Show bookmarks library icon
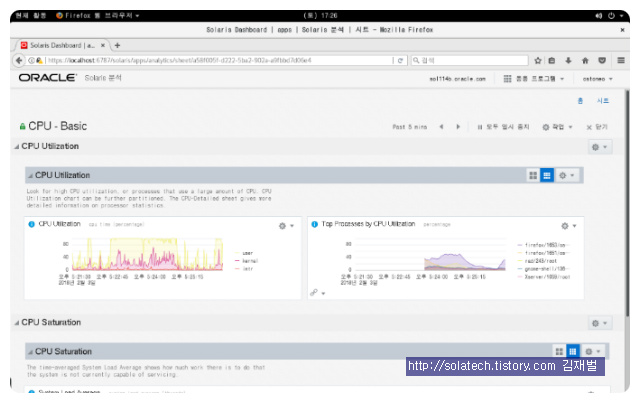Screen dimensions: 640x403 coord(552,60)
